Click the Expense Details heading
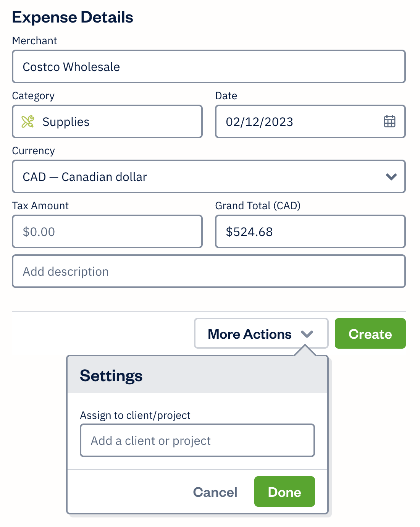 click(73, 17)
